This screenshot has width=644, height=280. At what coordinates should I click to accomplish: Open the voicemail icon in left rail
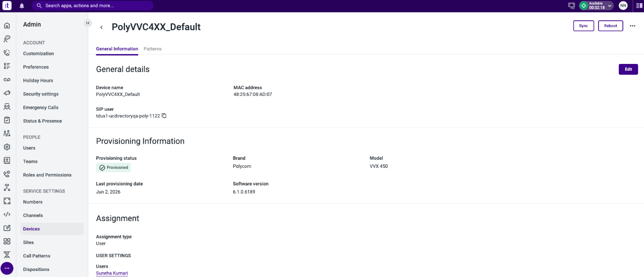pyautogui.click(x=7, y=79)
